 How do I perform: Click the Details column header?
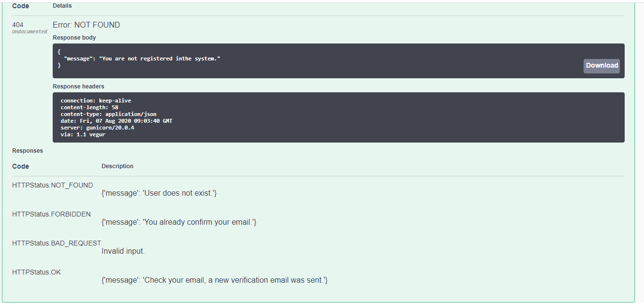62,5
